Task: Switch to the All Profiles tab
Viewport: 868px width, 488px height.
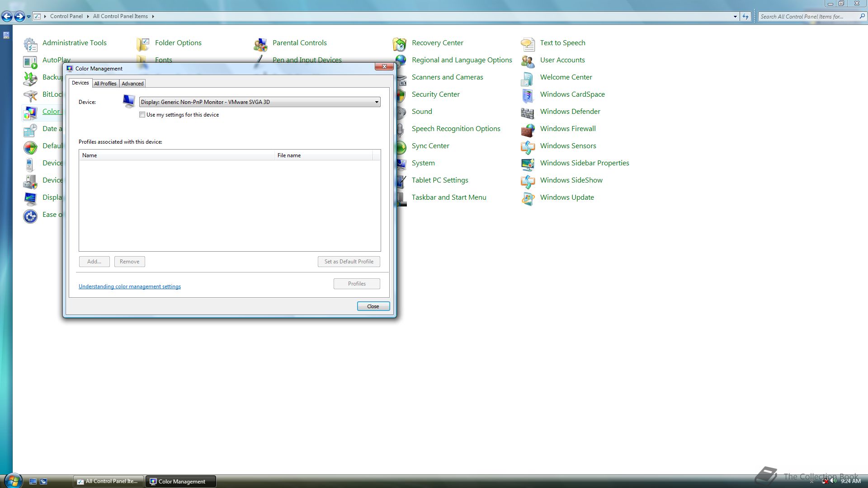Action: pos(105,84)
